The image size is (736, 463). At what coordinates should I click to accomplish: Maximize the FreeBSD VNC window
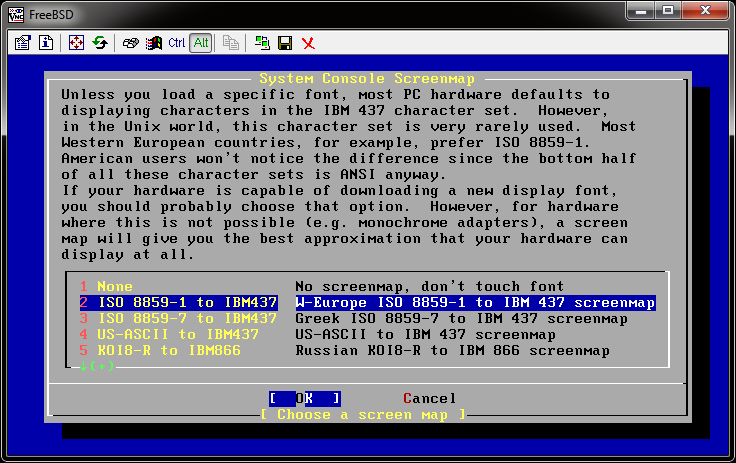click(x=667, y=11)
